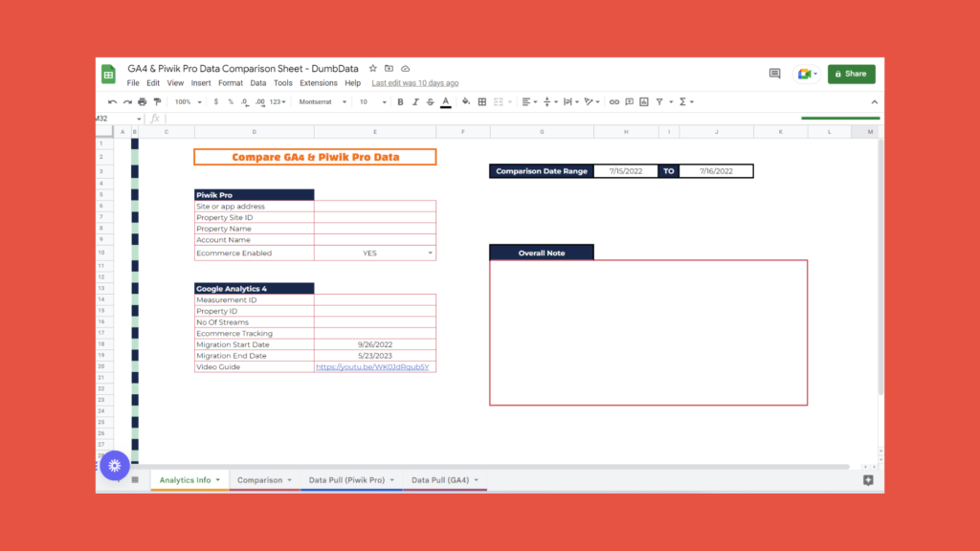Select the 7/16/2022 end date cell

tap(716, 171)
